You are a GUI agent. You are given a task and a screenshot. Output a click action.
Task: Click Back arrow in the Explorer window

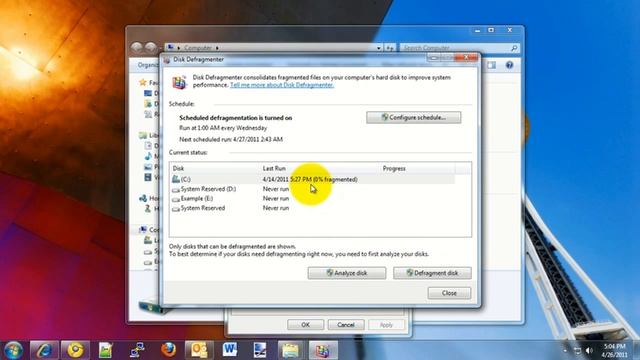tap(137, 47)
